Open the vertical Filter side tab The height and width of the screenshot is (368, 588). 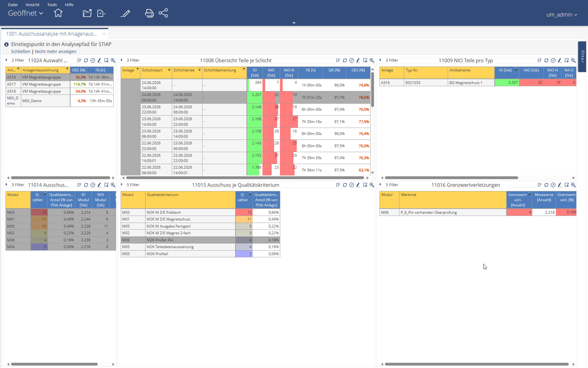tap(582, 56)
